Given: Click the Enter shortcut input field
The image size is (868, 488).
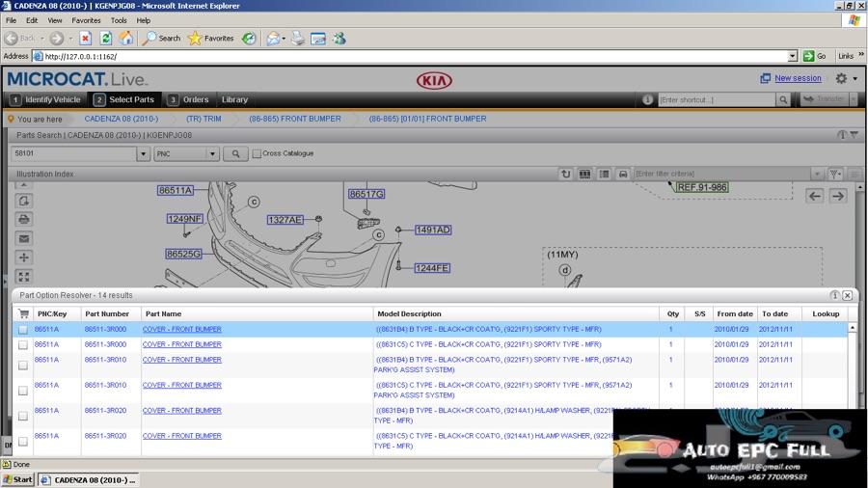Looking at the screenshot, I should coord(717,99).
